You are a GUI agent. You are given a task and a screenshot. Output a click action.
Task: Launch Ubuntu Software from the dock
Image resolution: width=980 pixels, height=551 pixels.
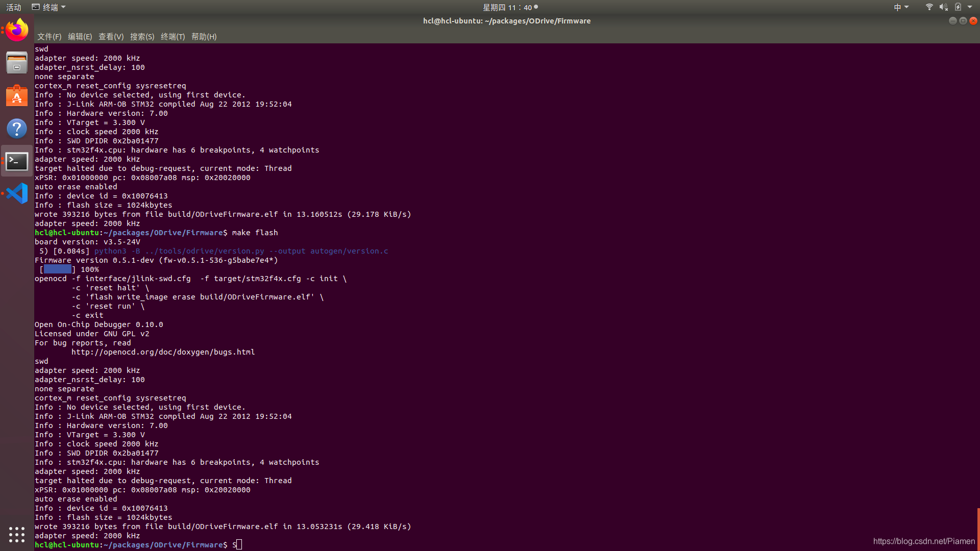(17, 95)
